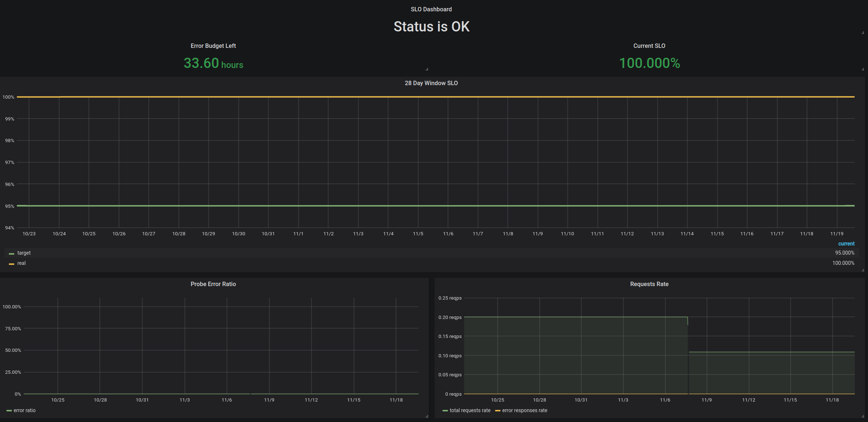Click resize handle of Probe Error Ratio panel
This screenshot has width=868, height=422.
[427, 416]
